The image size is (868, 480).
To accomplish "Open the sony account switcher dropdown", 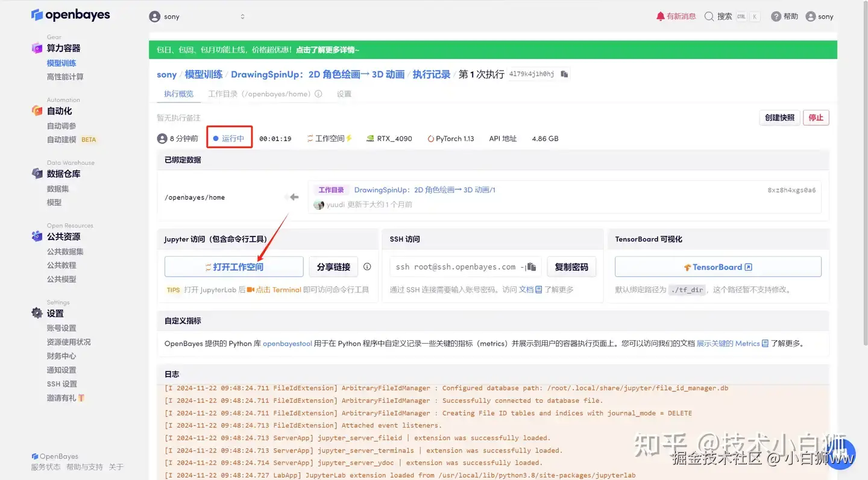I will (x=198, y=16).
